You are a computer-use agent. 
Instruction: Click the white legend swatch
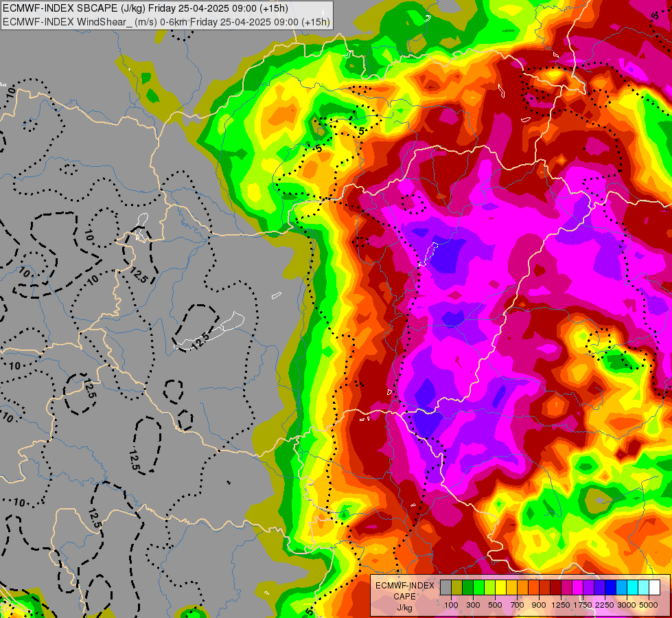(654, 588)
